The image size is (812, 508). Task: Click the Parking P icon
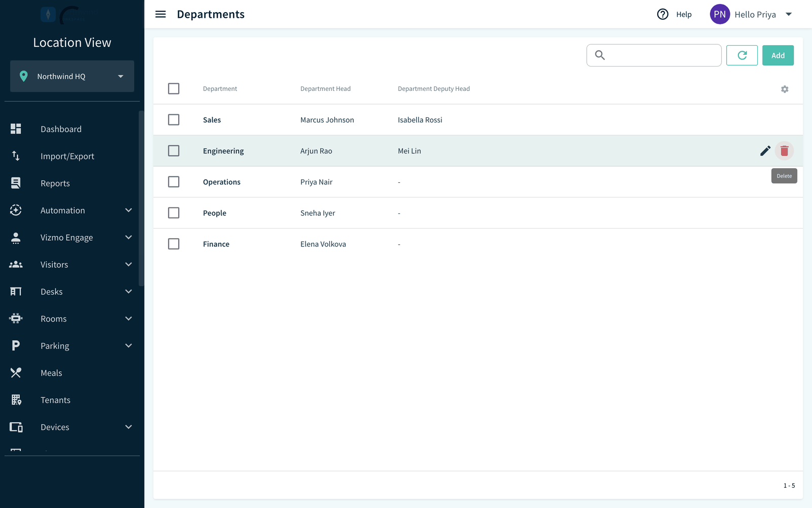16,345
